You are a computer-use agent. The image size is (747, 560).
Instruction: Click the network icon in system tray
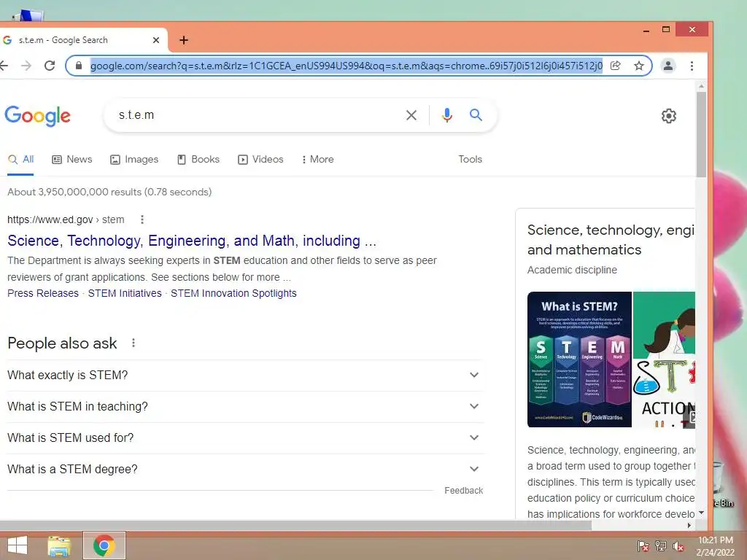pos(661,546)
